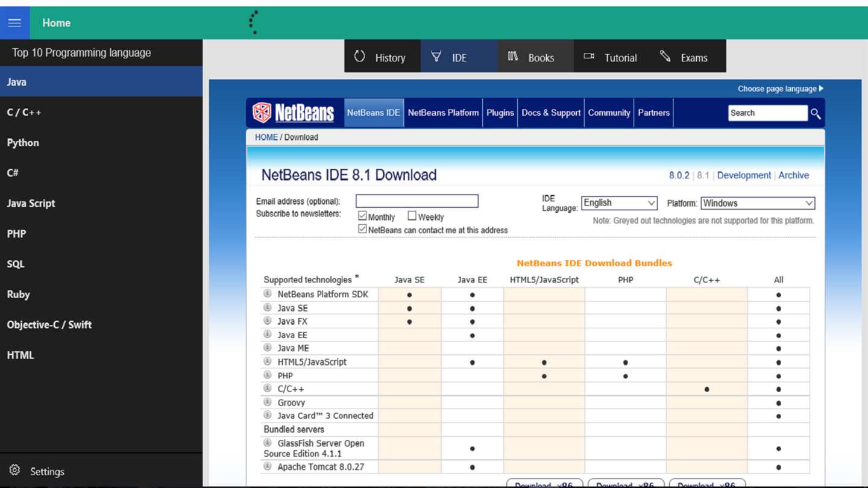Click info icon beside Java ME
This screenshot has width=868, height=488.
click(x=268, y=348)
